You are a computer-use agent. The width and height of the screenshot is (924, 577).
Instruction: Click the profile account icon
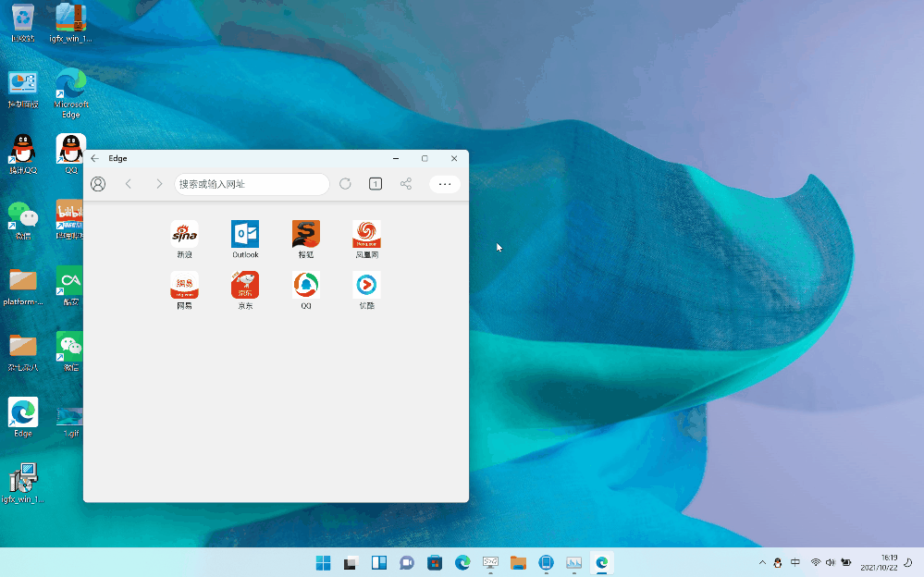tap(98, 184)
